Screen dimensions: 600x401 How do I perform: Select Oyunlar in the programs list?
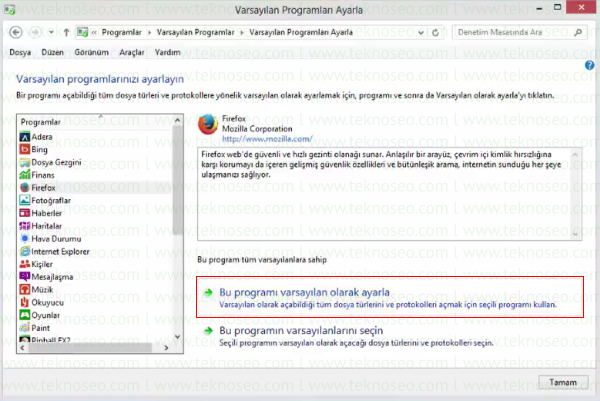tap(95, 315)
